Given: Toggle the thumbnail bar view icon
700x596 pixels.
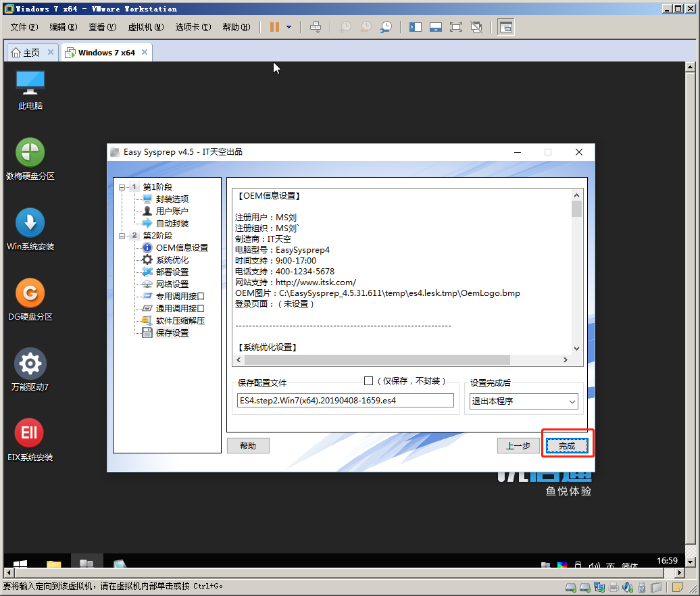Looking at the screenshot, I should coord(436,27).
